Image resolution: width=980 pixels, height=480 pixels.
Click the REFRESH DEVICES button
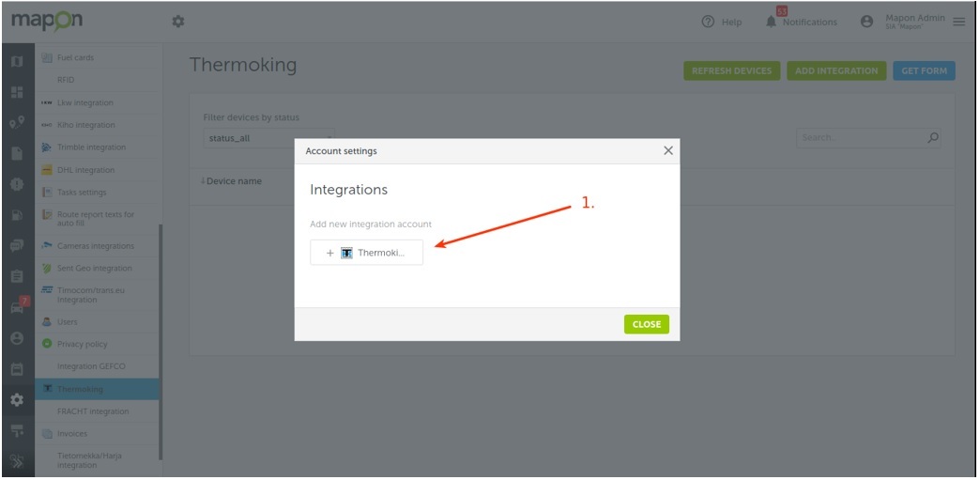(731, 70)
